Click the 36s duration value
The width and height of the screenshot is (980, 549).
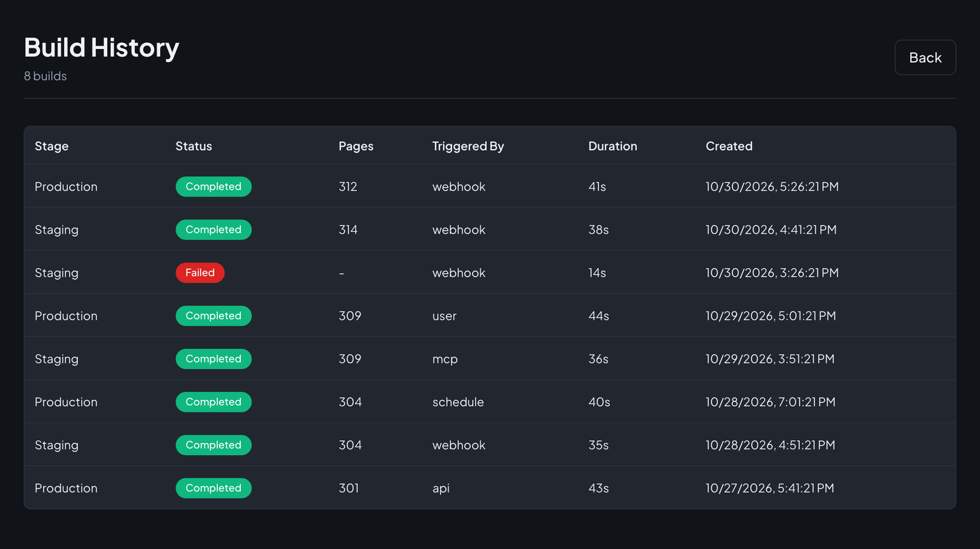[598, 359]
